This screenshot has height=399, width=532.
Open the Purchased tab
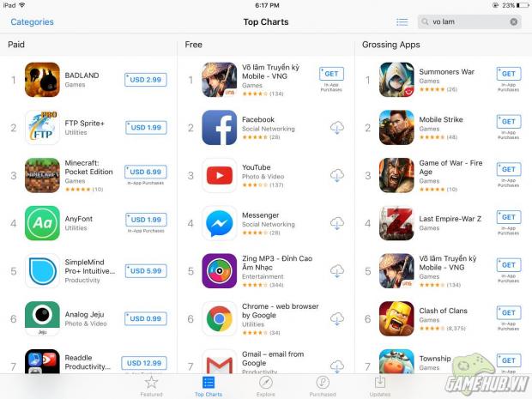tap(323, 386)
